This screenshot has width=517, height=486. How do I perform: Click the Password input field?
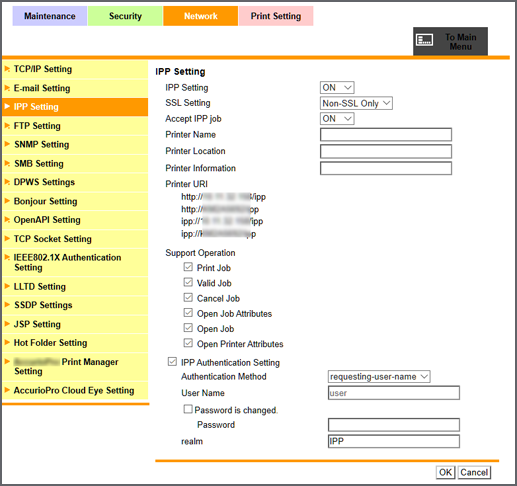click(394, 425)
